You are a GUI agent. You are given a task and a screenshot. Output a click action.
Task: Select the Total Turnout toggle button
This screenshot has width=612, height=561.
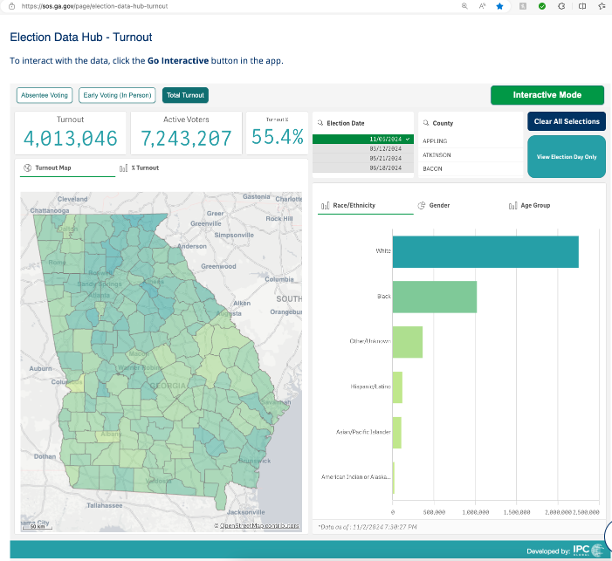[x=185, y=95]
